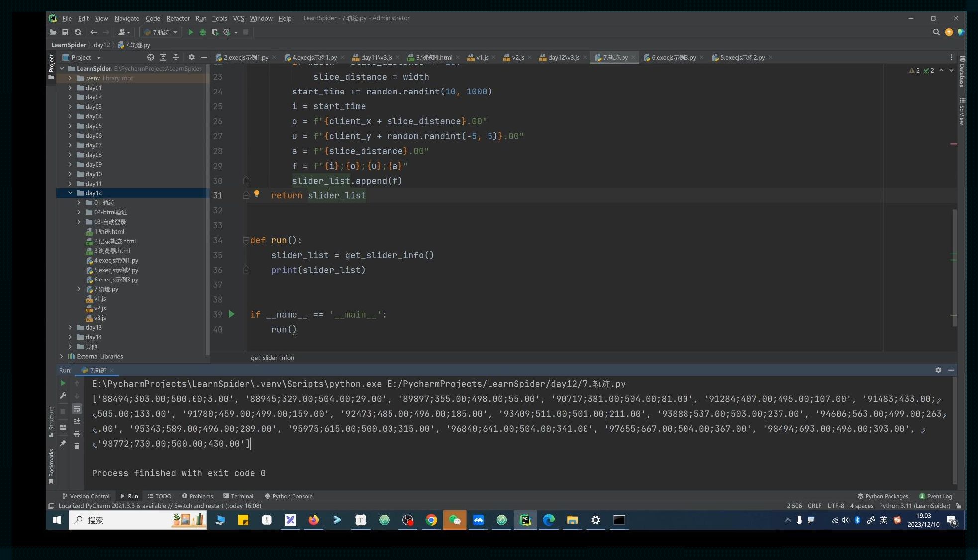The image size is (978, 560).
Task: Click the Python 3.11 (LearnSpider) interpreter selector
Action: tap(914, 506)
